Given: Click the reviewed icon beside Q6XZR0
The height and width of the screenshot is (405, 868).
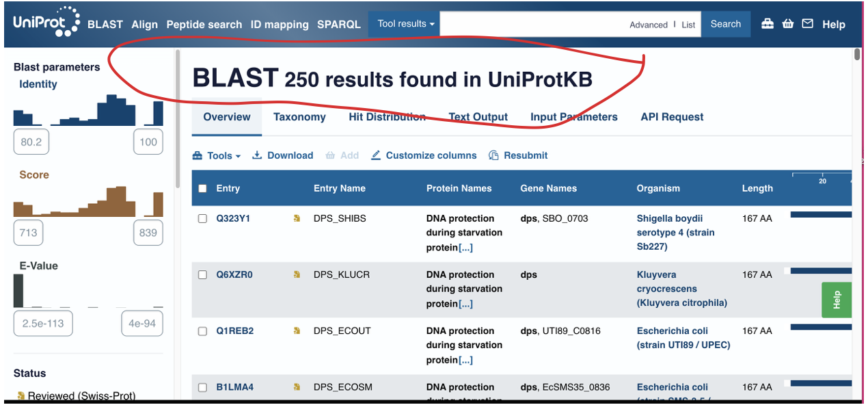Looking at the screenshot, I should [x=297, y=274].
